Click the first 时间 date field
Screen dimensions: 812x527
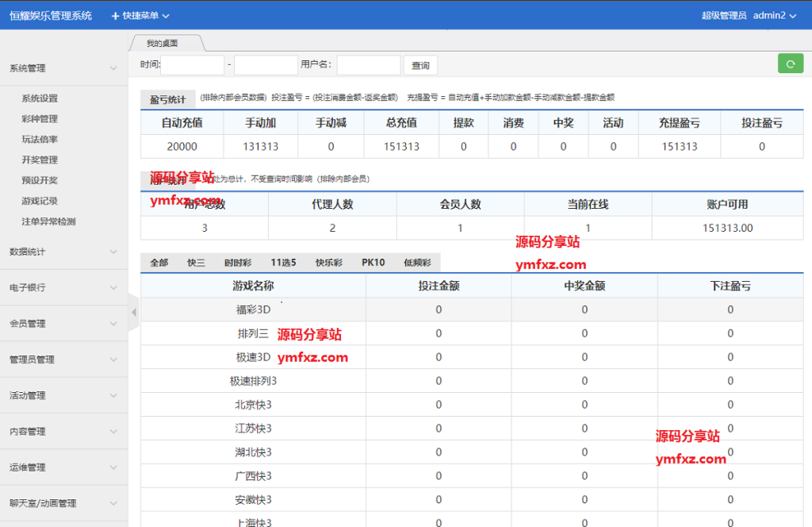(x=193, y=64)
